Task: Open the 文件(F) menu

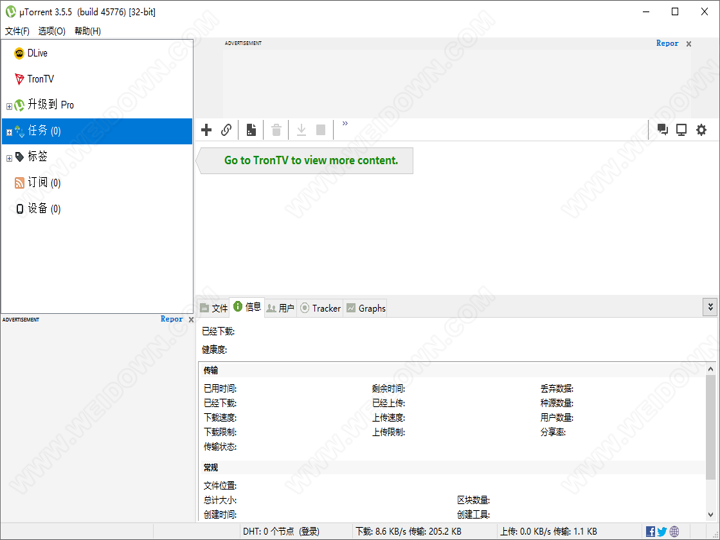Action: 17,31
